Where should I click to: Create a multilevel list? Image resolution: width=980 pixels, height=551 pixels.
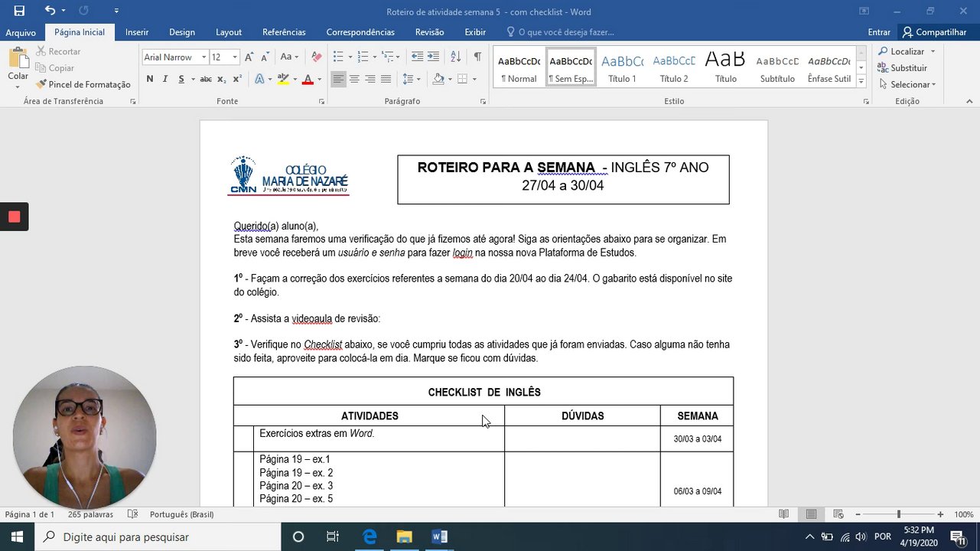(x=388, y=57)
